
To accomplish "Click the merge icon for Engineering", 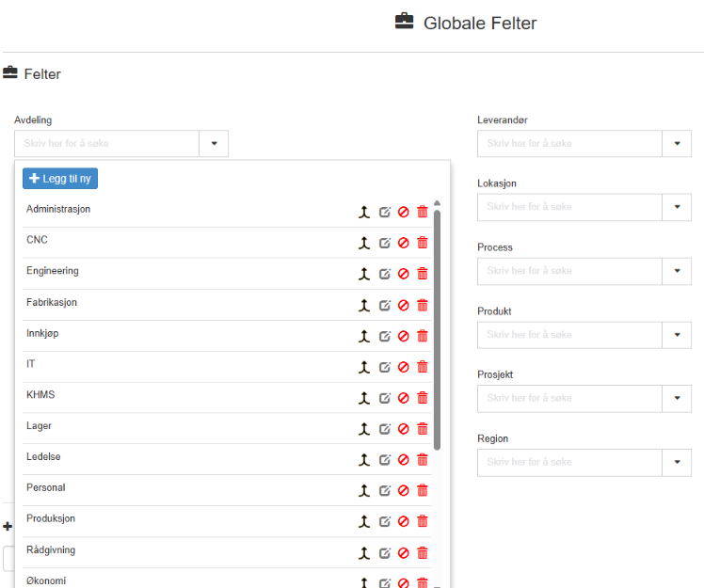I will [x=364, y=274].
